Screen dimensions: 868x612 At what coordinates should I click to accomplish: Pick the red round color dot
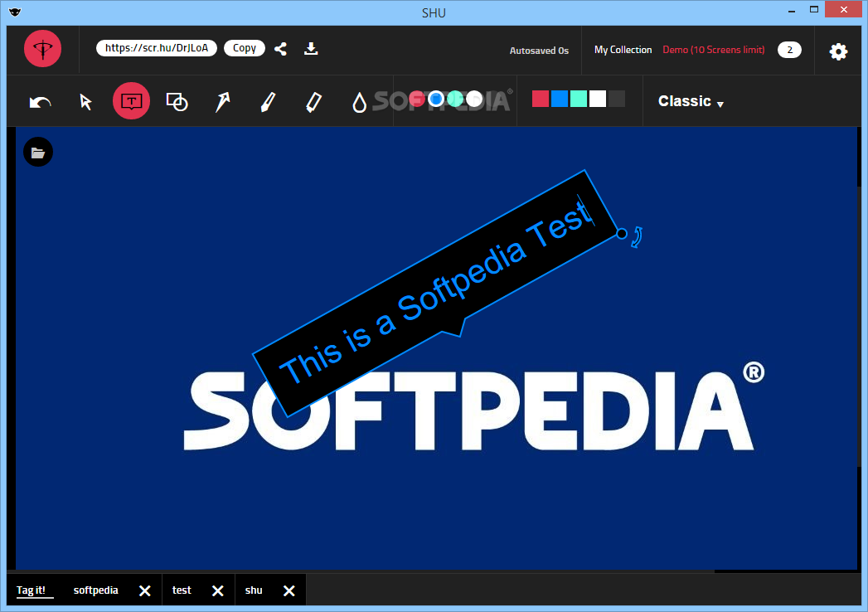click(x=416, y=100)
